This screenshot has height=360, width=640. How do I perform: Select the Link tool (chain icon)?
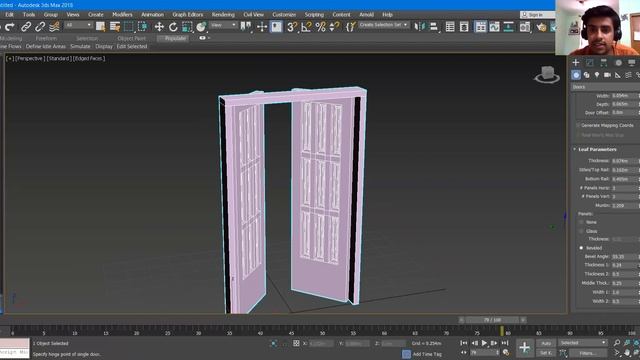pos(26,27)
